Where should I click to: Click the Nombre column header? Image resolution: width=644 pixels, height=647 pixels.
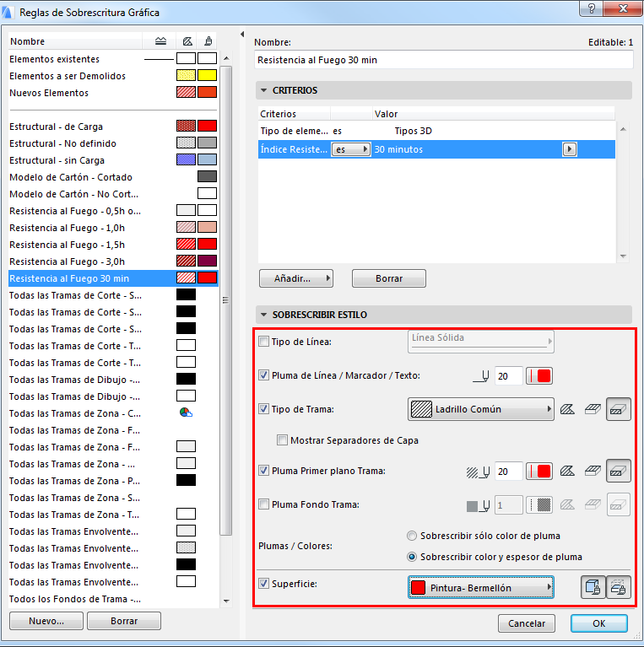pos(75,40)
